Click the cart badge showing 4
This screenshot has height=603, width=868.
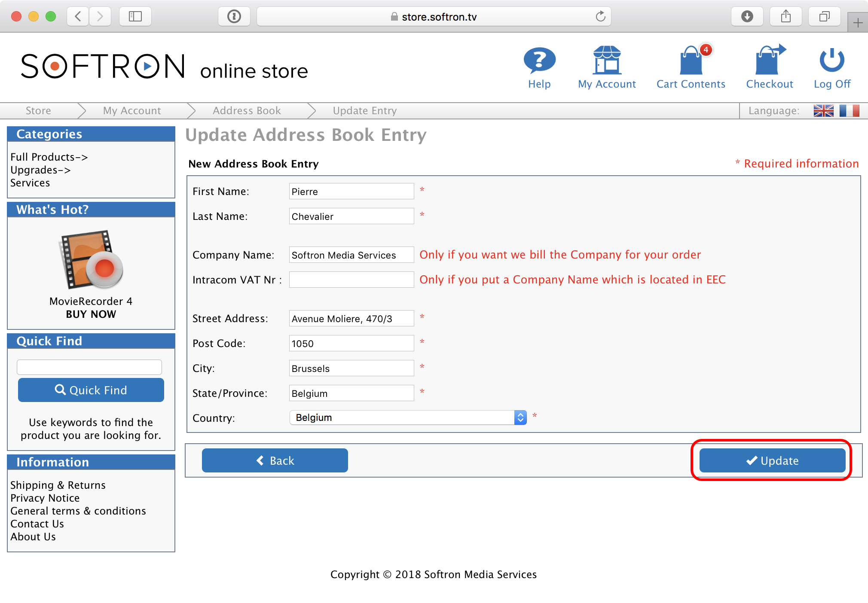[706, 50]
